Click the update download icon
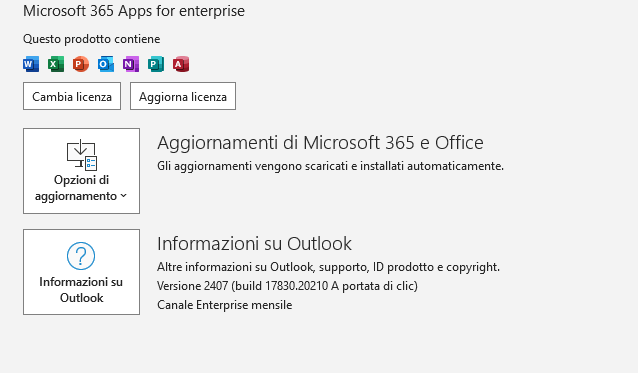This screenshot has height=373, width=638. coord(82,155)
